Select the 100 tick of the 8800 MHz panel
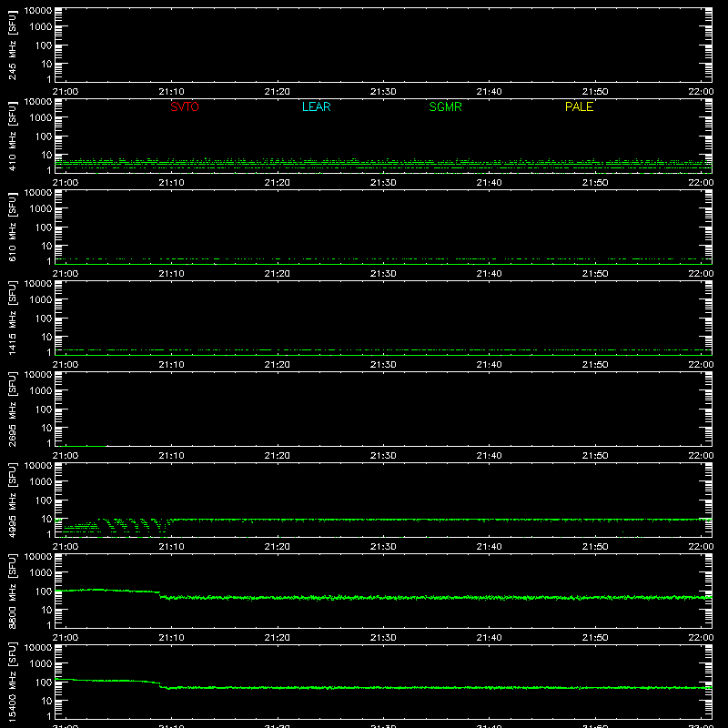The image size is (728, 728). (x=44, y=591)
